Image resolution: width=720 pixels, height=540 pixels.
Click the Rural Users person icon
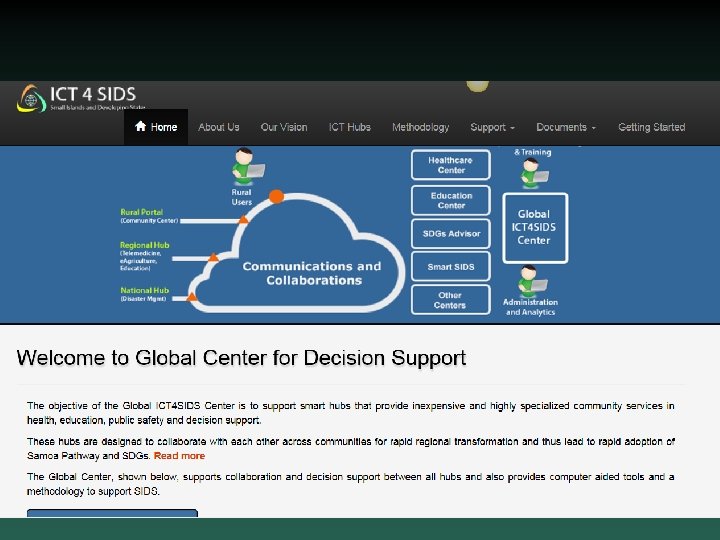click(x=247, y=166)
